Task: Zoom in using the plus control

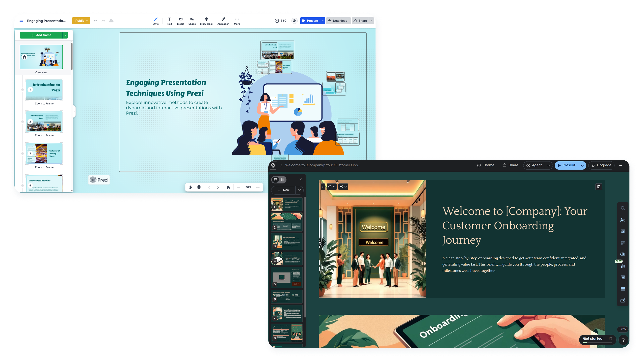Action: [x=258, y=187]
